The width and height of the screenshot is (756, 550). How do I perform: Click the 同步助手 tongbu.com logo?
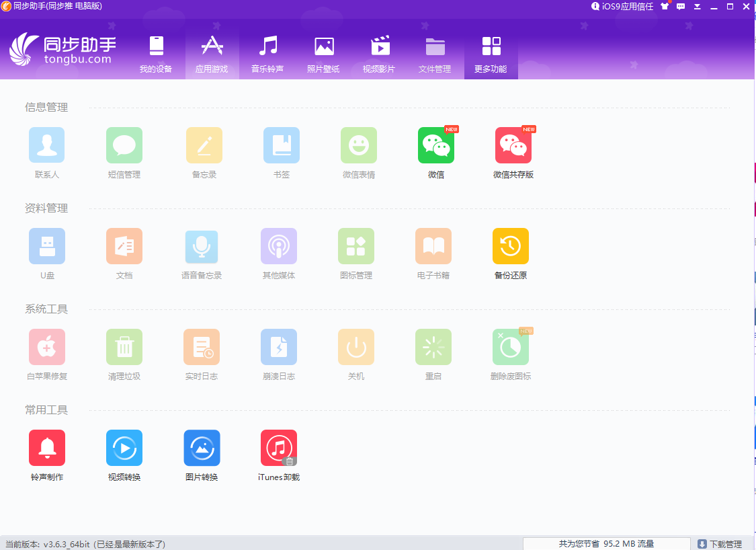tap(62, 50)
